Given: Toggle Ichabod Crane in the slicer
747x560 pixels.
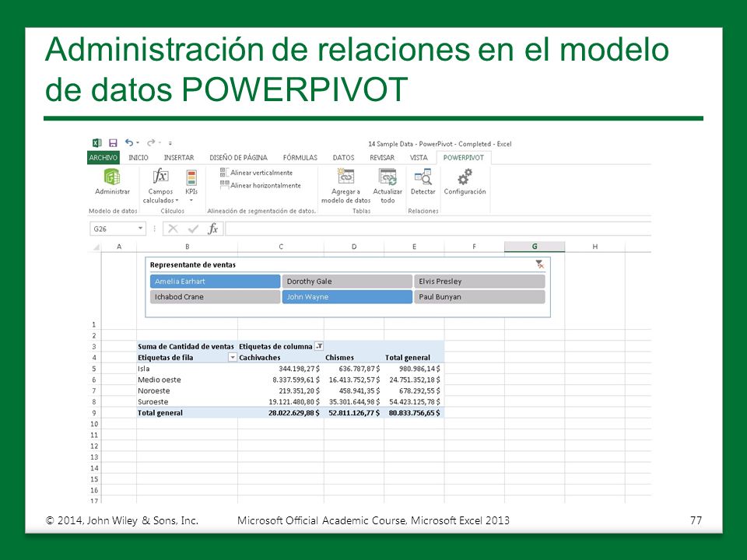Looking at the screenshot, I should pyautogui.click(x=215, y=296).
